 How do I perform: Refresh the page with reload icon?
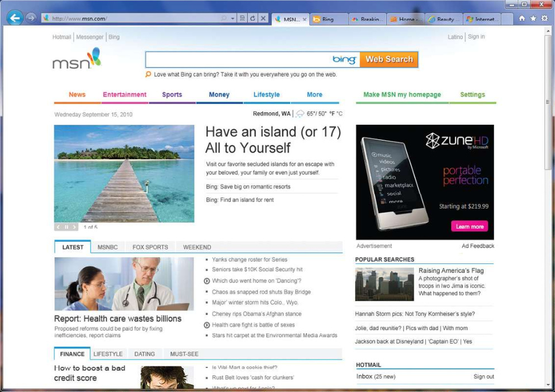[x=253, y=18]
